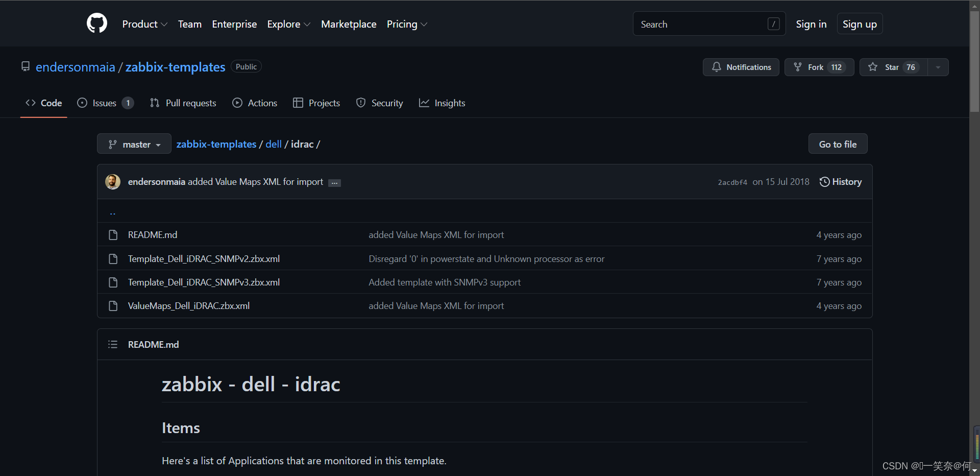Open the endersonmaia user profile link
Image resolution: width=980 pixels, height=476 pixels.
pyautogui.click(x=76, y=67)
